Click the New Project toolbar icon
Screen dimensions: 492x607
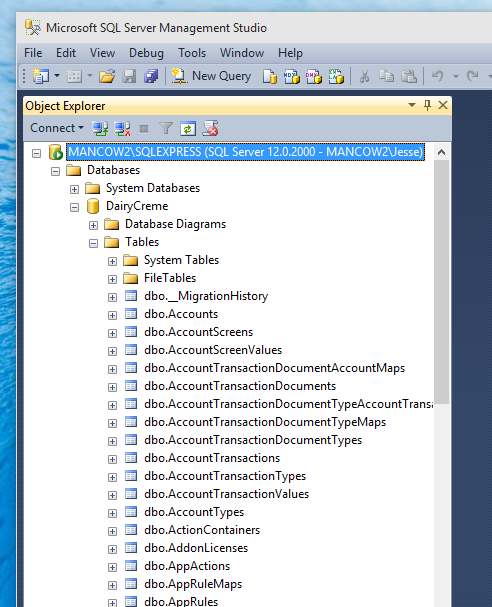point(41,76)
